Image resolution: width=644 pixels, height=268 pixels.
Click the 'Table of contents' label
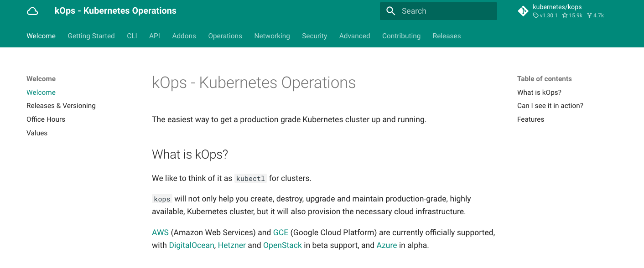tap(545, 79)
